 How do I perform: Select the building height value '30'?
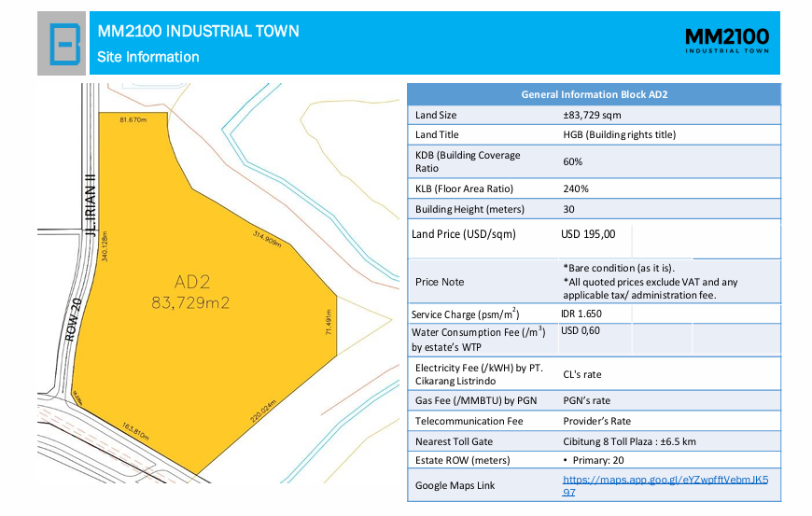click(568, 209)
